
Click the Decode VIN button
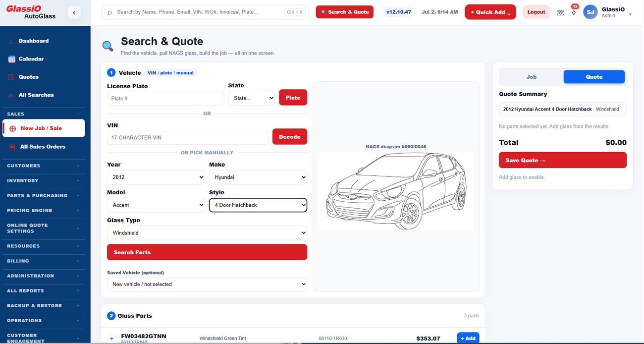pyautogui.click(x=290, y=137)
